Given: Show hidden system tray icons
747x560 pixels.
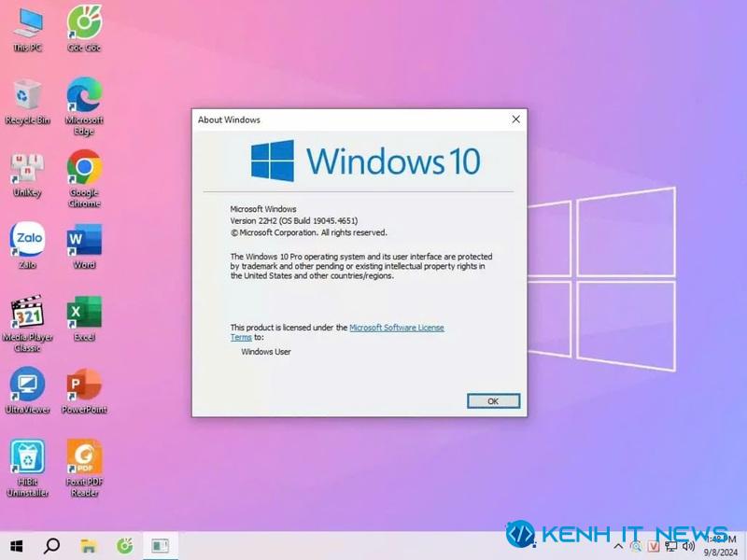Looking at the screenshot, I should [618, 547].
